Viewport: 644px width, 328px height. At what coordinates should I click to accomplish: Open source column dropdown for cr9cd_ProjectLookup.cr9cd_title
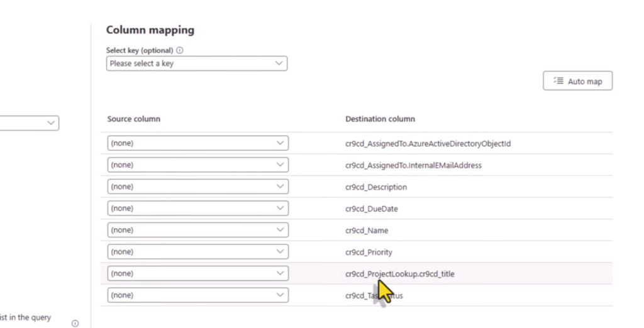(x=198, y=274)
